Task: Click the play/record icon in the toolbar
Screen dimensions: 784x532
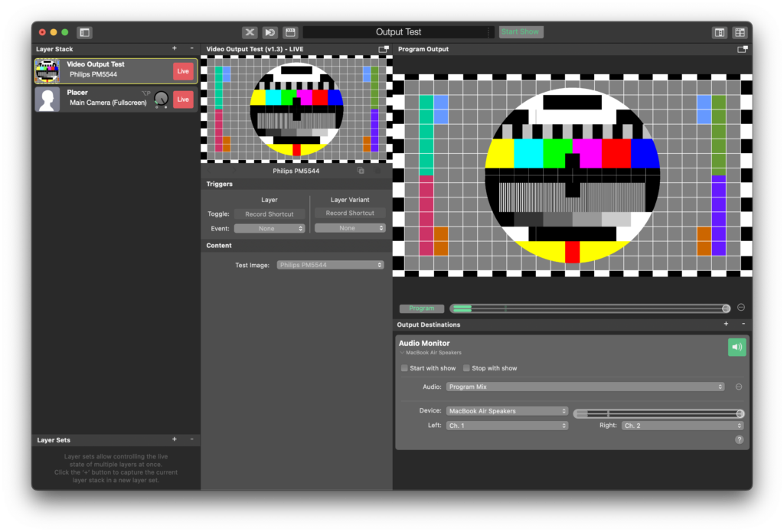Action: 270,32
